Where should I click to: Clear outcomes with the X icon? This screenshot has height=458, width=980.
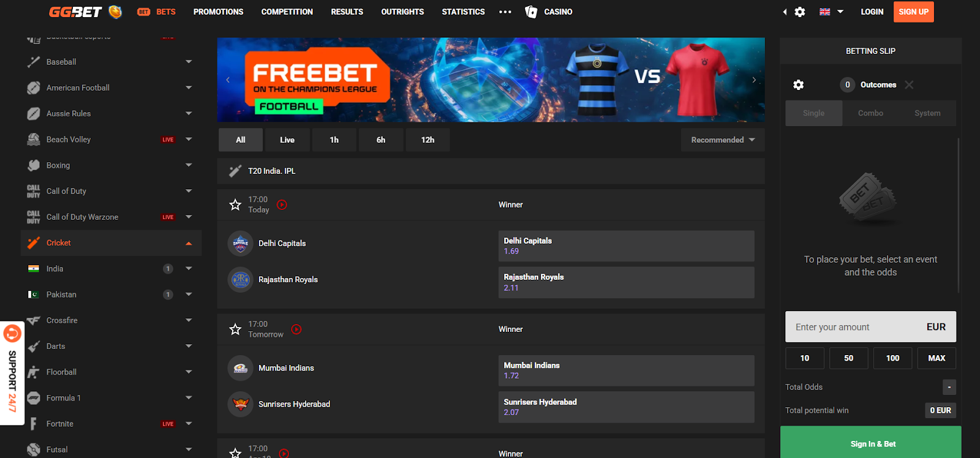coord(909,85)
